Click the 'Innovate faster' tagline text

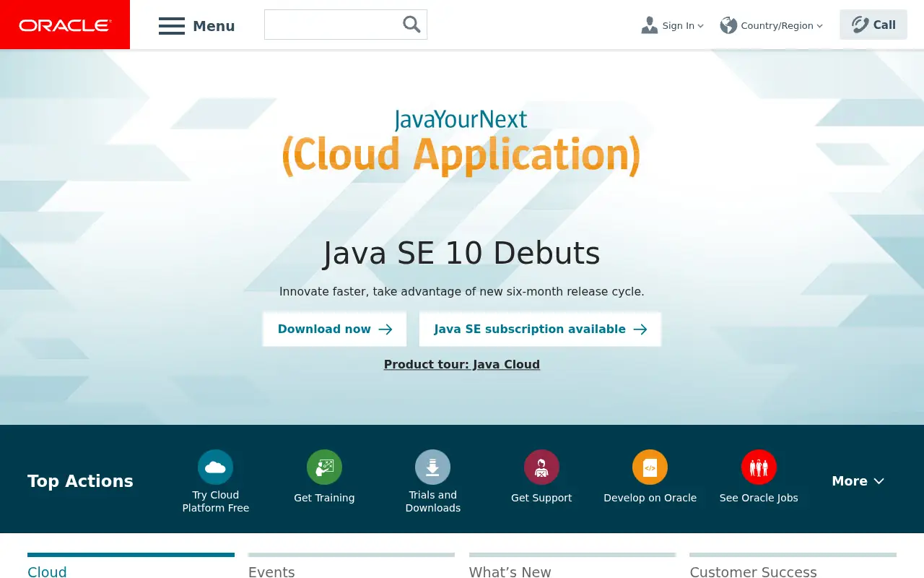(462, 292)
